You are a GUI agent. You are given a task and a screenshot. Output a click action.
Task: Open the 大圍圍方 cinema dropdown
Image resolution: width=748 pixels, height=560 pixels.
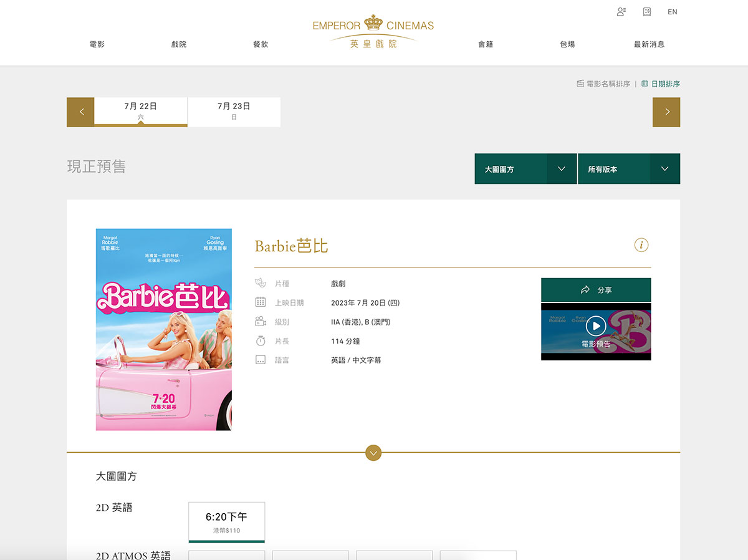tap(525, 169)
